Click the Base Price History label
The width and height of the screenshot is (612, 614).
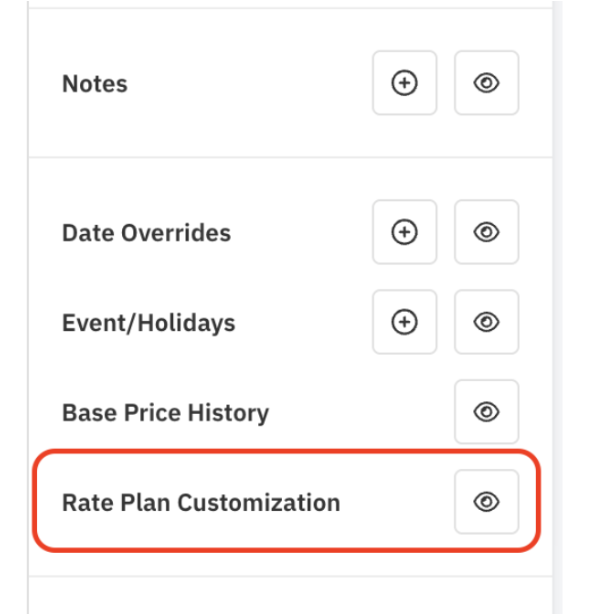(x=165, y=412)
